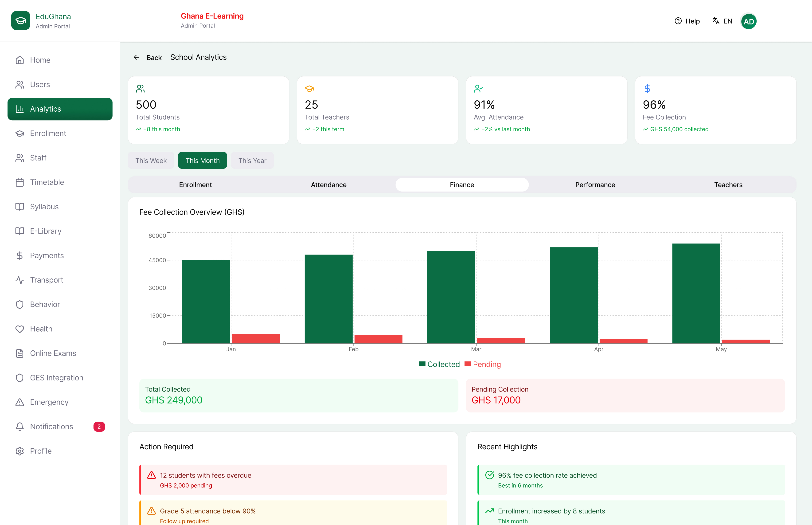Click the red notifications badge 2
The width and height of the screenshot is (812, 525).
(x=99, y=427)
